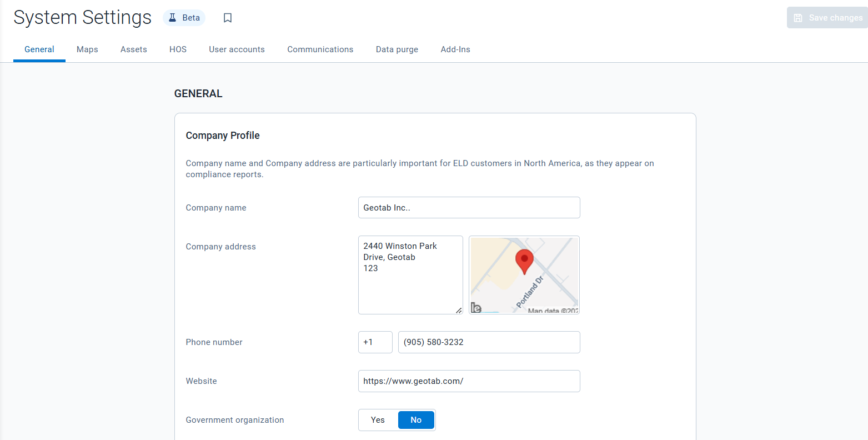The image size is (868, 440).
Task: Switch to the User accounts tab
Action: pos(237,49)
